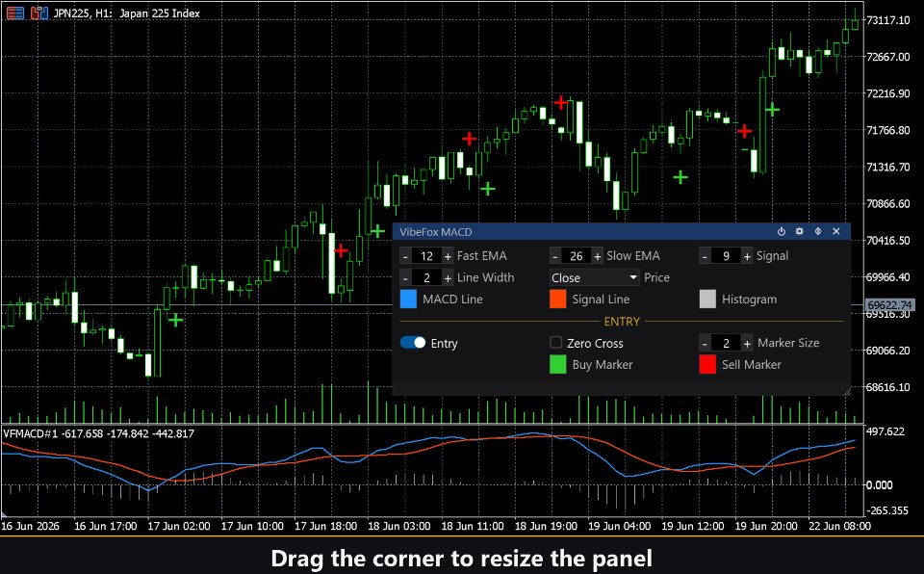The width and height of the screenshot is (924, 574).
Task: Enable the Zero Cross checkbox
Action: 555,343
